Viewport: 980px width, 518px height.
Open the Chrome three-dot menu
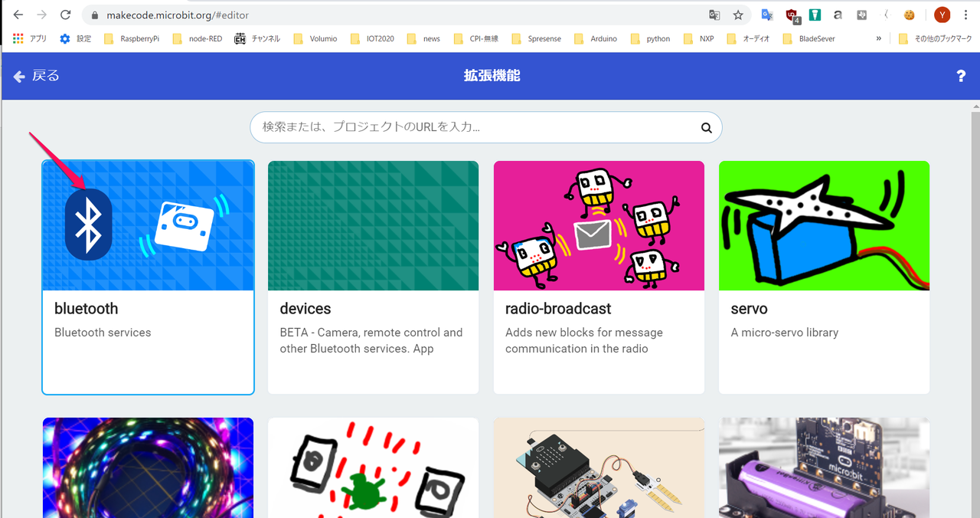[x=966, y=15]
